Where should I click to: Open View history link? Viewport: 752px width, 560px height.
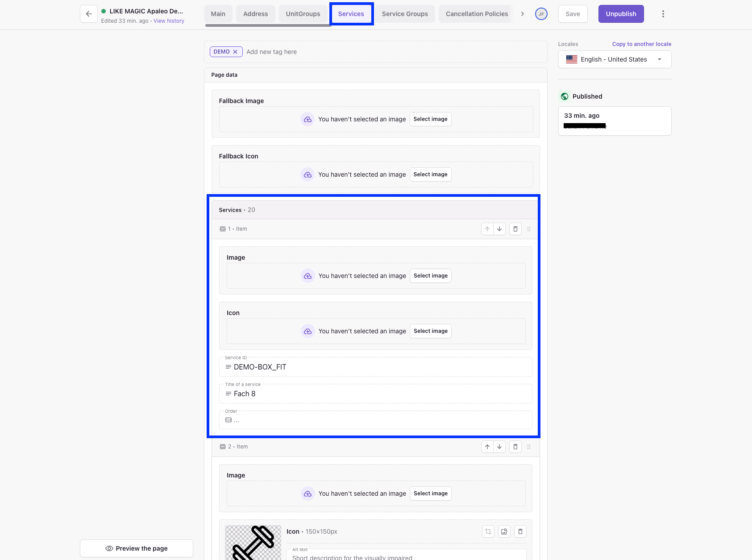point(169,21)
